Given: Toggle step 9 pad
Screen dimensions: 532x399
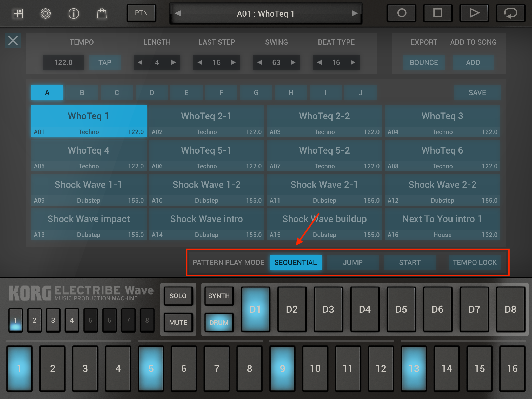Looking at the screenshot, I should 282,369.
